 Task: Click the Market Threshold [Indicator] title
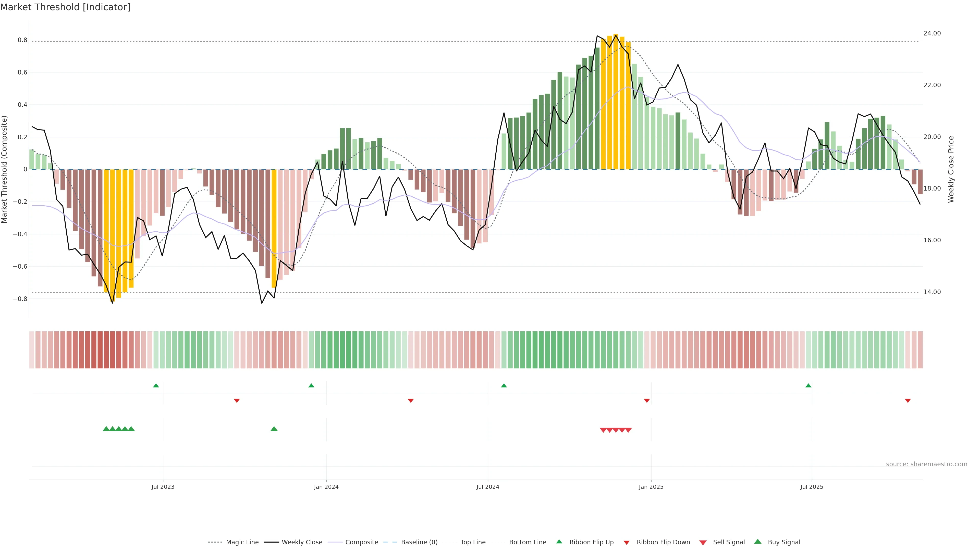click(x=65, y=7)
